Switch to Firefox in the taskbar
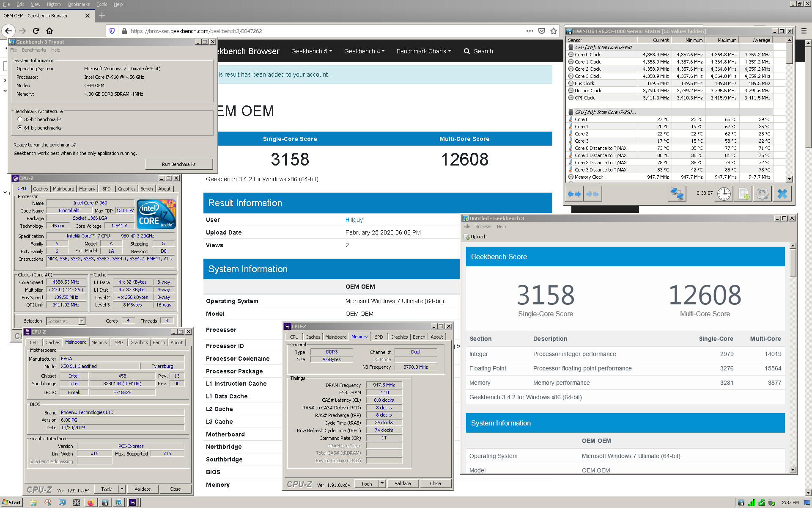 [91, 502]
